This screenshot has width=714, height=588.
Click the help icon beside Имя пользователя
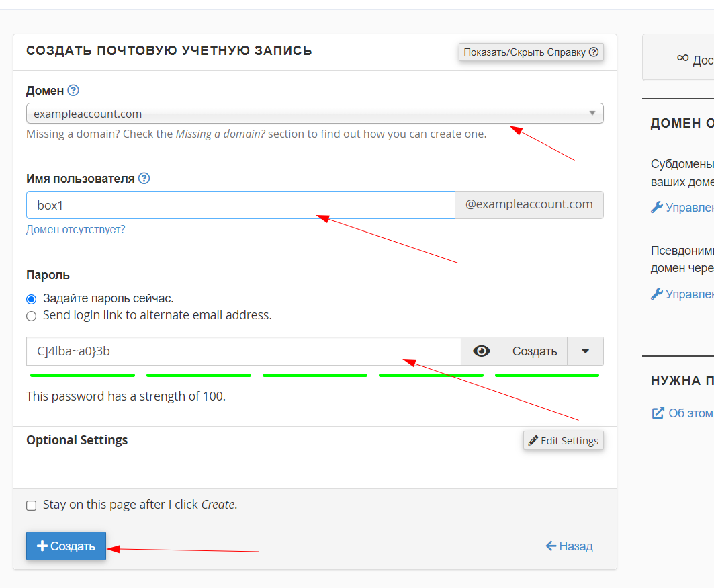pyautogui.click(x=144, y=179)
